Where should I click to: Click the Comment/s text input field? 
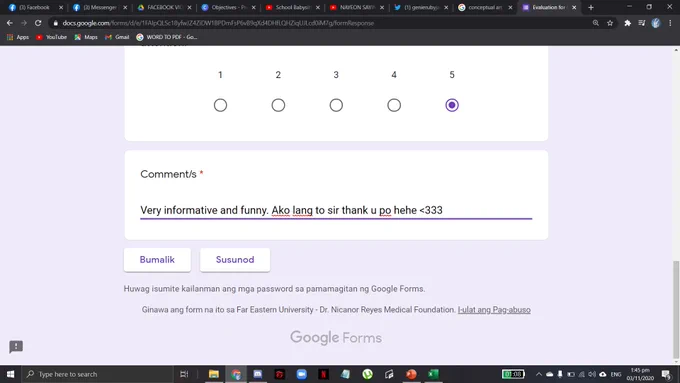[336, 210]
